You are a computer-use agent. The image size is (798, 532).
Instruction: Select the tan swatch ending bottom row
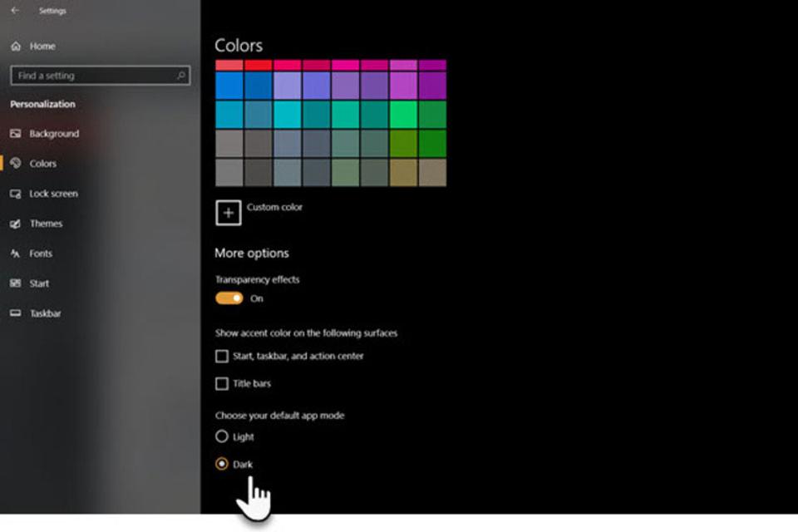click(x=432, y=173)
